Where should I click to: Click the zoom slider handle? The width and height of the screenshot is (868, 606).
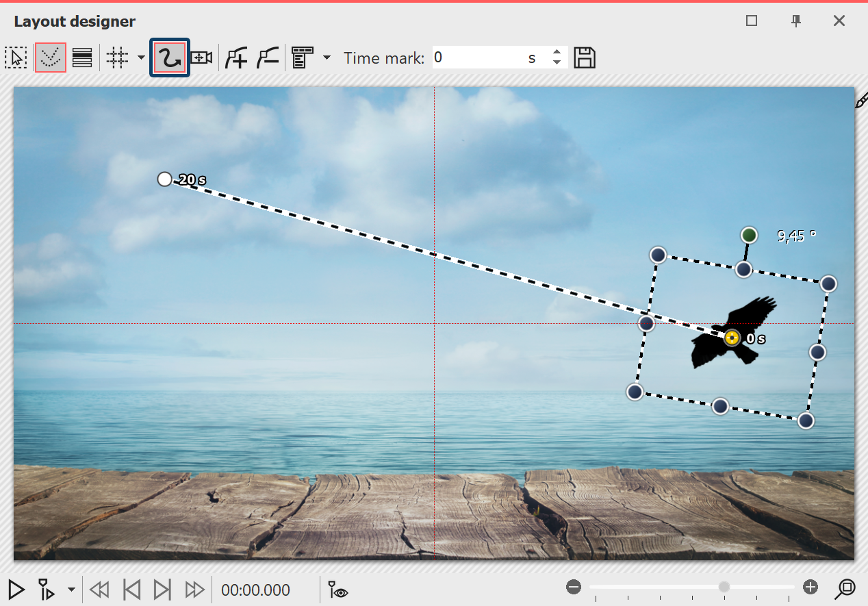click(x=724, y=587)
